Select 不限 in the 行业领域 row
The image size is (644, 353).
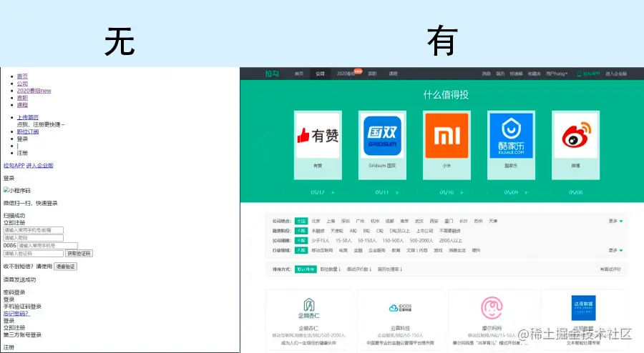coord(301,251)
